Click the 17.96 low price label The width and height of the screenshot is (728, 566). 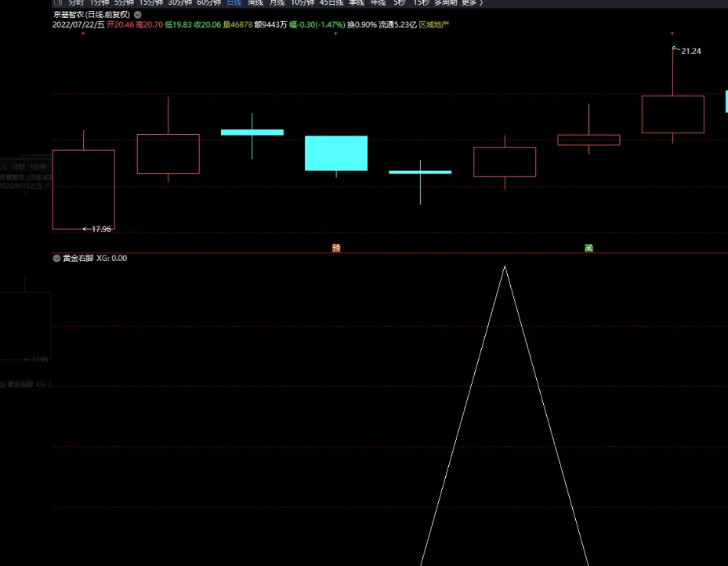click(101, 230)
